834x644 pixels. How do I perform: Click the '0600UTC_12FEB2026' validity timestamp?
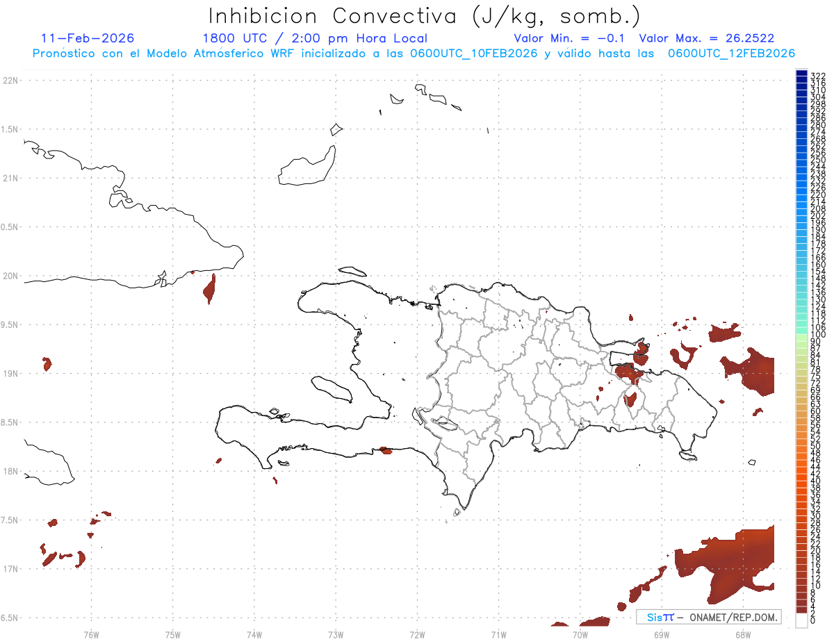[731, 53]
